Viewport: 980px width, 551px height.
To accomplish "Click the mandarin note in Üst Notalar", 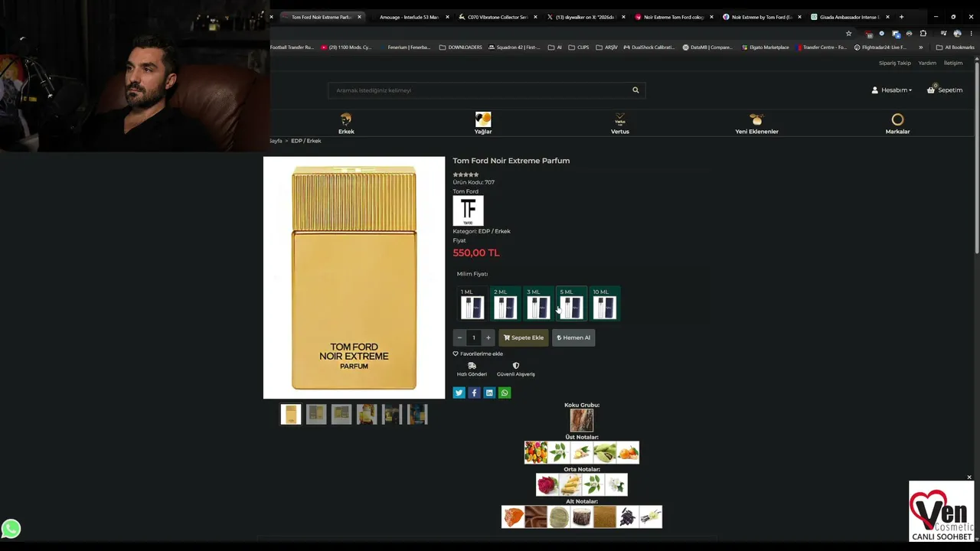I will [x=628, y=452].
